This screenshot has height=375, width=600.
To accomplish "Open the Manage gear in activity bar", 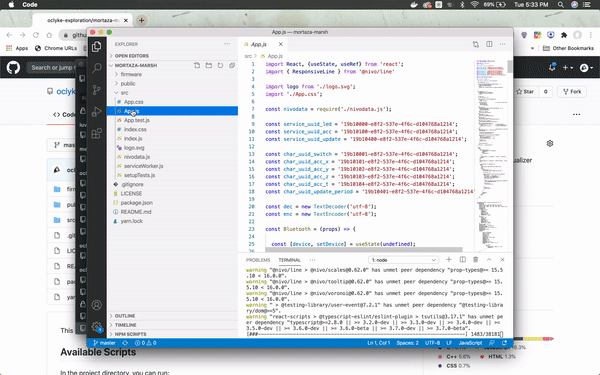I will [97, 326].
